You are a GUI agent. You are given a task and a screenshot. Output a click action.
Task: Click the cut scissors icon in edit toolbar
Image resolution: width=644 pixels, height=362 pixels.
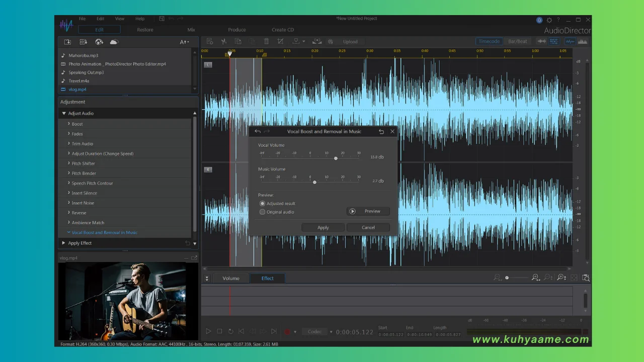224,42
